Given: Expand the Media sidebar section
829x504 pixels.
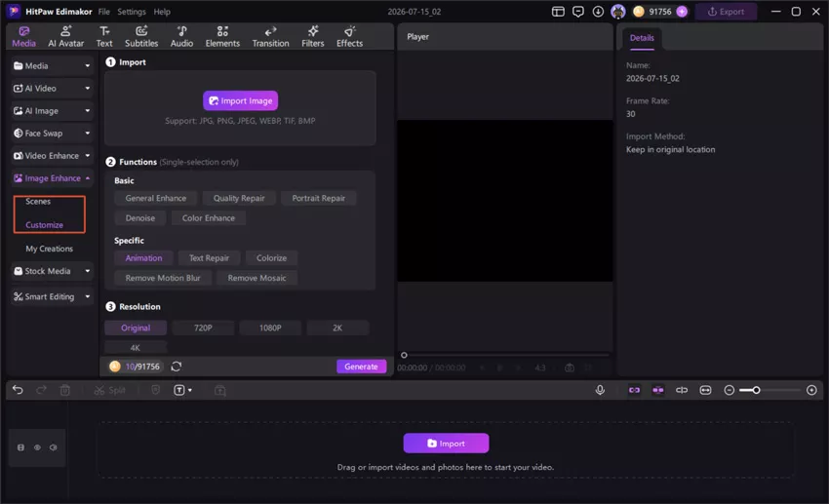Looking at the screenshot, I should (52, 66).
